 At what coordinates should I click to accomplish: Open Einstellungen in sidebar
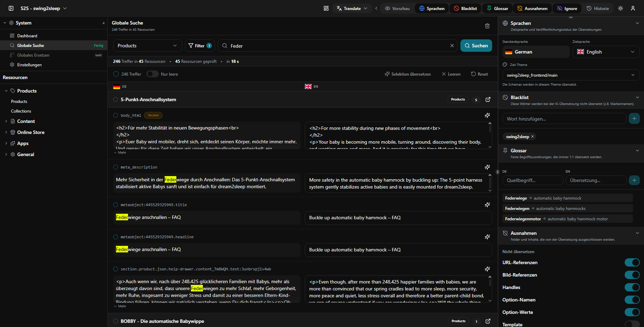(54, 65)
